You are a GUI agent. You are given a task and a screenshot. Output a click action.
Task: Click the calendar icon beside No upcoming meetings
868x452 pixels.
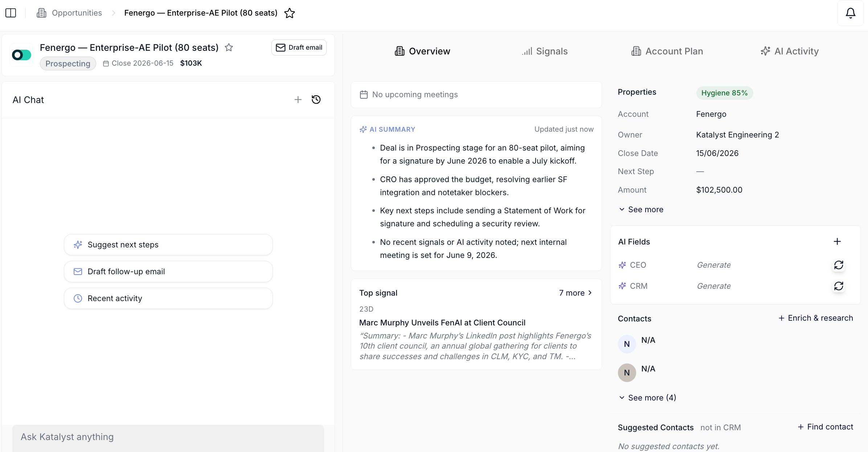[x=364, y=95]
